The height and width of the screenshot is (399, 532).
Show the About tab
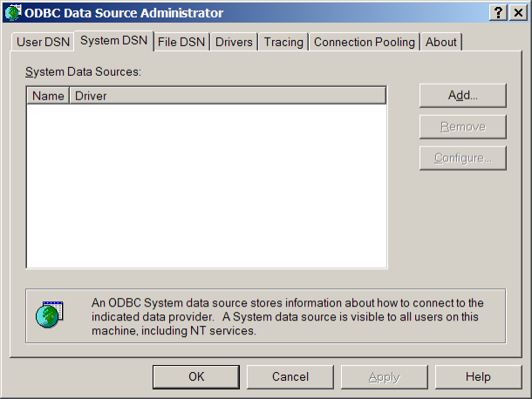tap(440, 42)
